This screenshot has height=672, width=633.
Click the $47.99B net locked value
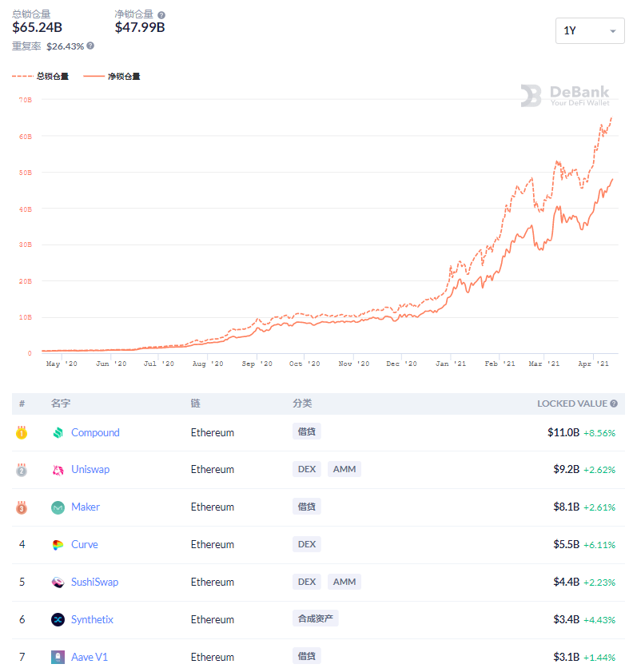(x=140, y=27)
